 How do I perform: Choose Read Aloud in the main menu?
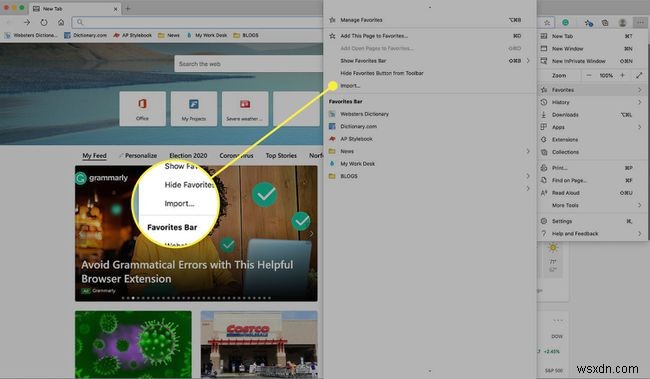[x=592, y=193]
